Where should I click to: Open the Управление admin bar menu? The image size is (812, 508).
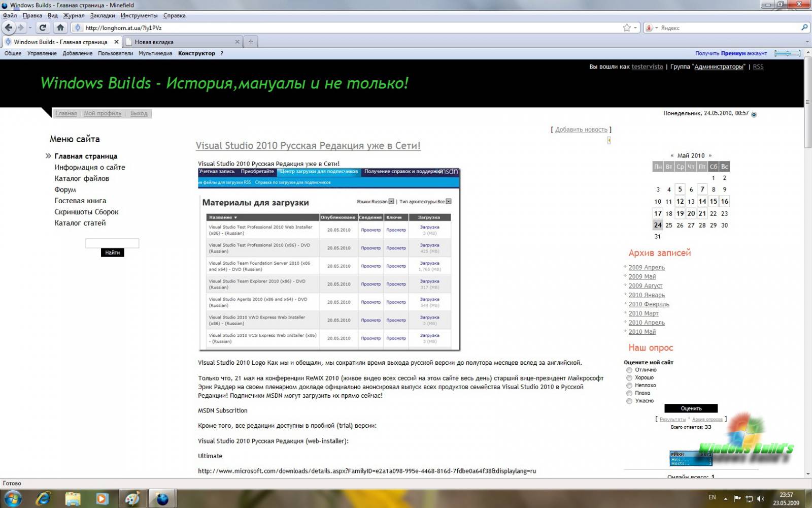click(x=42, y=53)
